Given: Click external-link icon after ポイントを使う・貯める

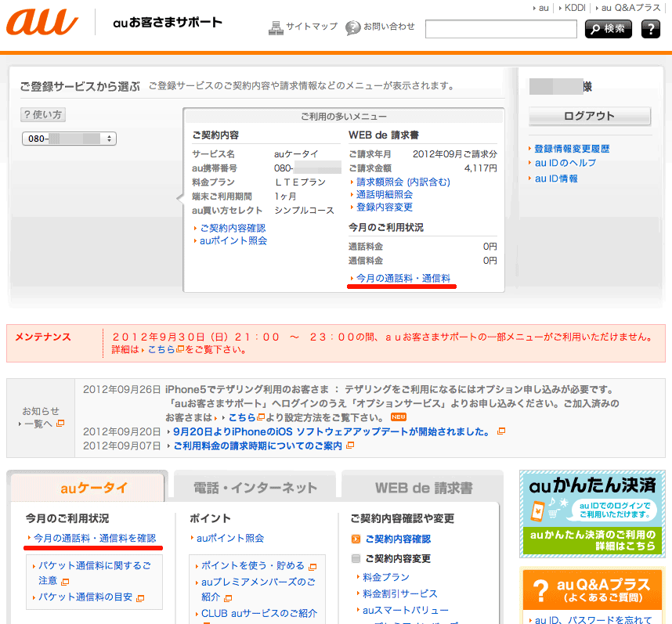Looking at the screenshot, I should coord(313,567).
